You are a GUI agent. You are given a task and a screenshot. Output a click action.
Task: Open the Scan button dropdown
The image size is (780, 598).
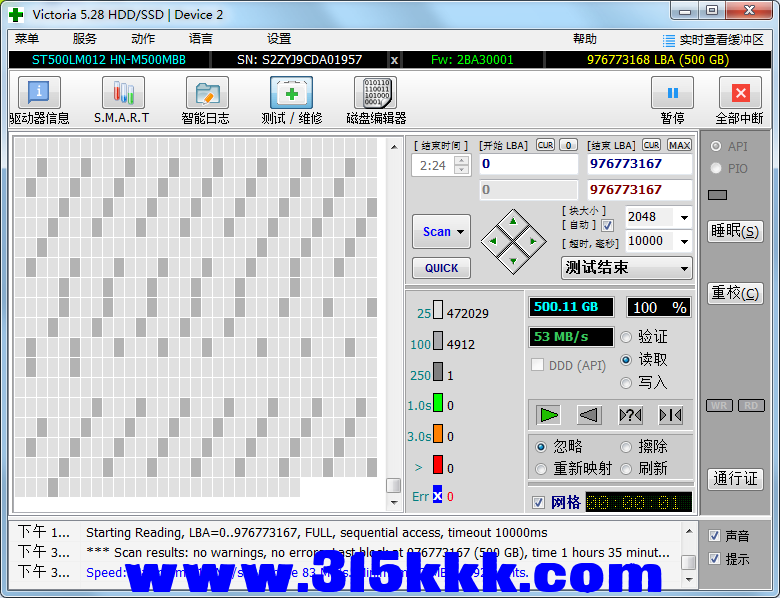point(461,232)
